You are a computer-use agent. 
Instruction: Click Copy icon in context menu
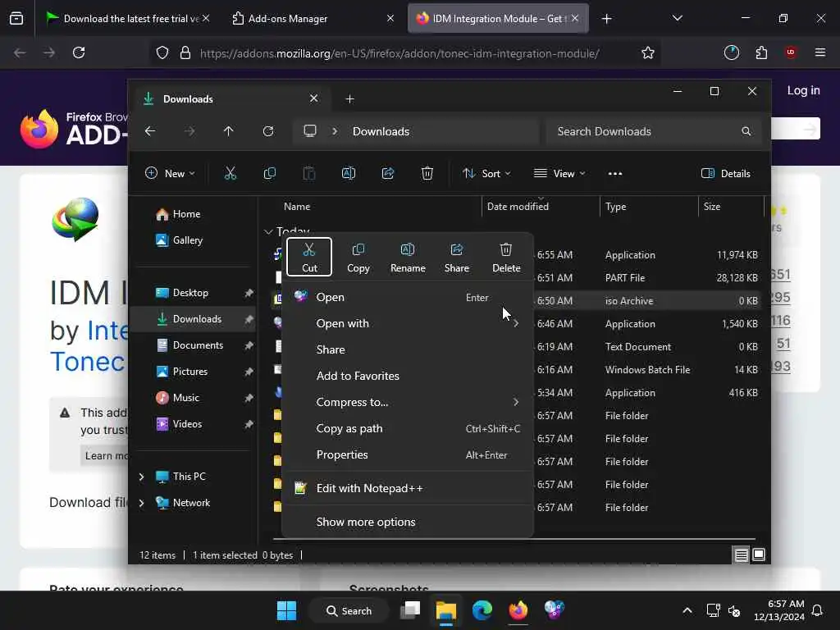pos(358,257)
